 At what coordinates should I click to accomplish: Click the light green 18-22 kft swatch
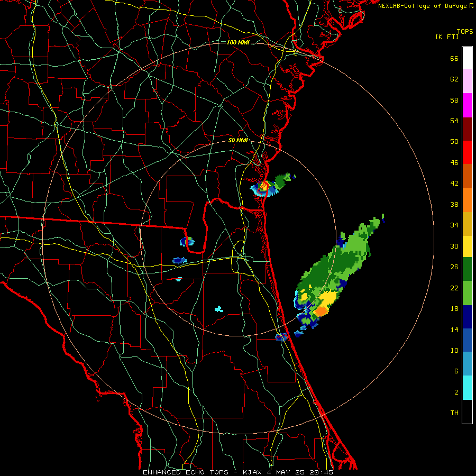point(467,293)
